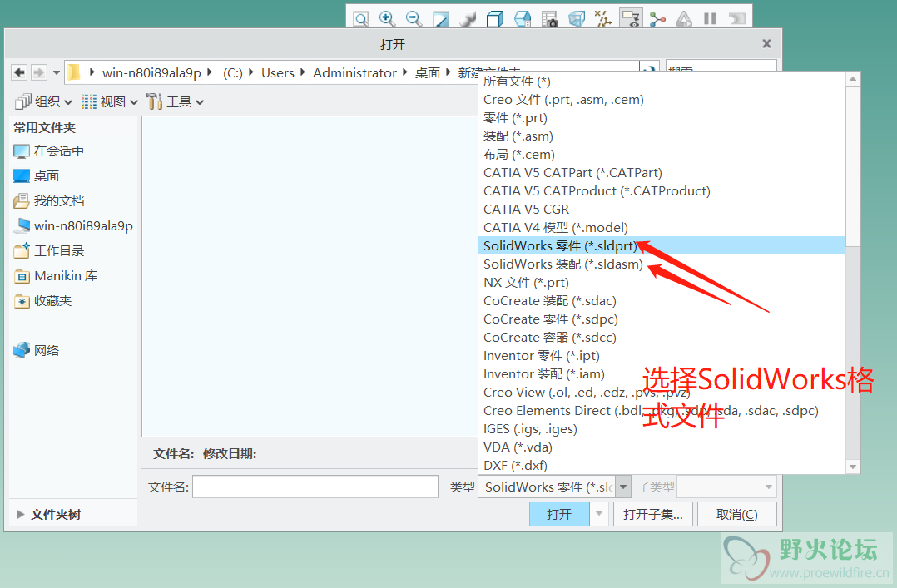Select 网络 in the sidebar
The height and width of the screenshot is (588, 897).
pyautogui.click(x=37, y=350)
